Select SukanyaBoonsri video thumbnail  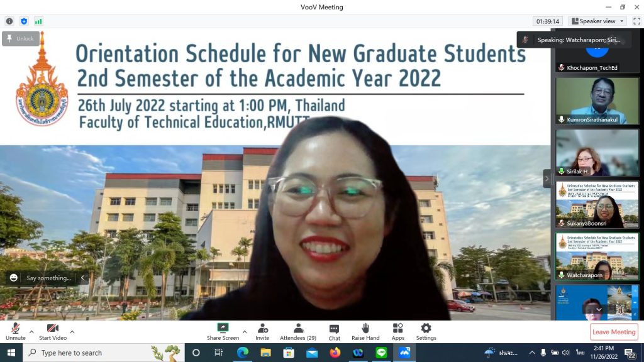(x=597, y=204)
